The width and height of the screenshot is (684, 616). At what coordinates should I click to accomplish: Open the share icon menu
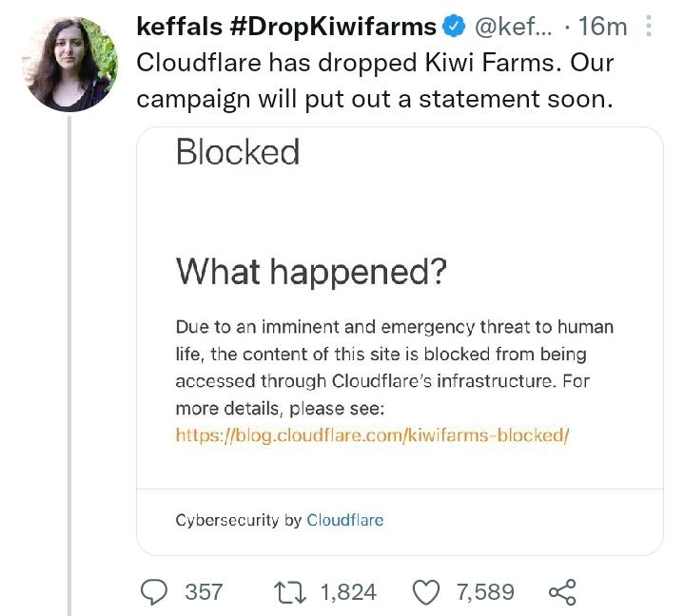click(x=562, y=592)
